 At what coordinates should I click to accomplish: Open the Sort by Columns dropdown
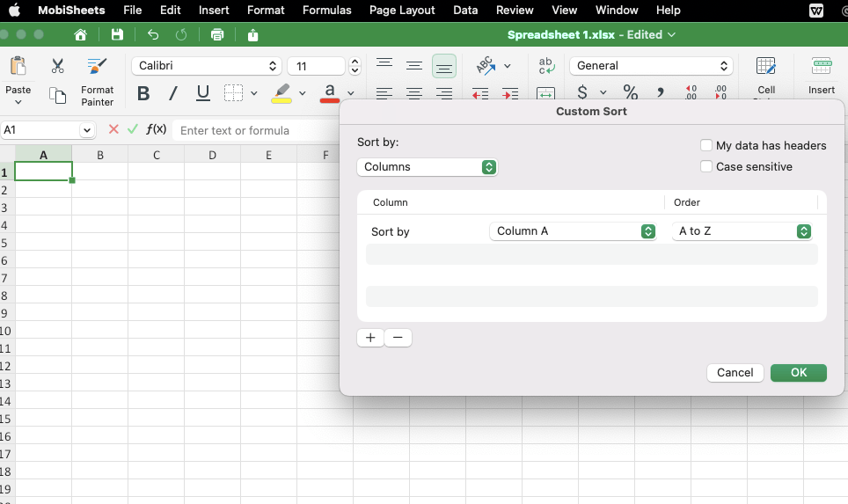(428, 167)
